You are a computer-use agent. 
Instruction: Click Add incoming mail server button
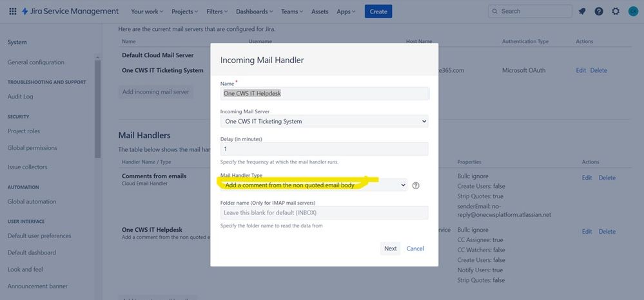click(x=155, y=92)
